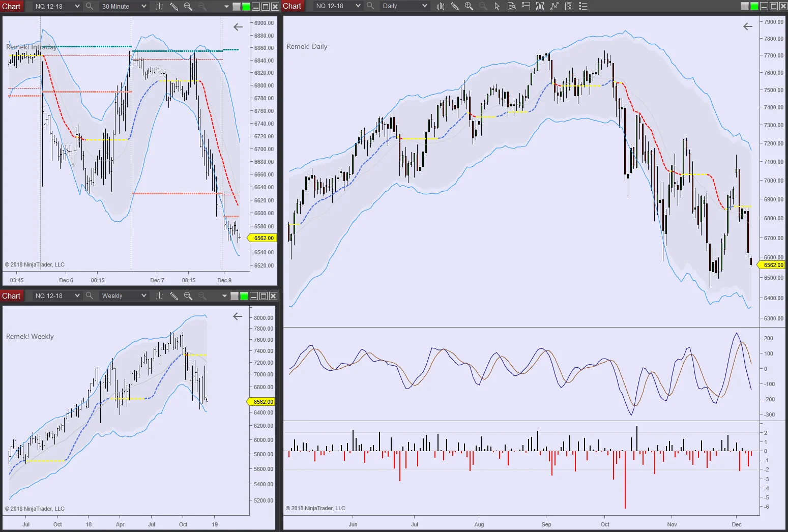788x532 pixels.
Task: Open the 30 Minute interval dropdown
Action: point(124,7)
